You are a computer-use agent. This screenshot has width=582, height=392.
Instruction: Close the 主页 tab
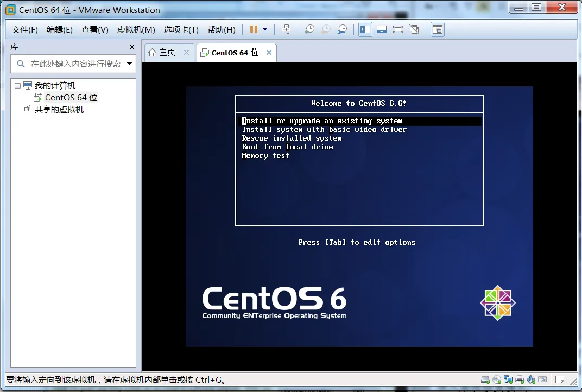[186, 52]
